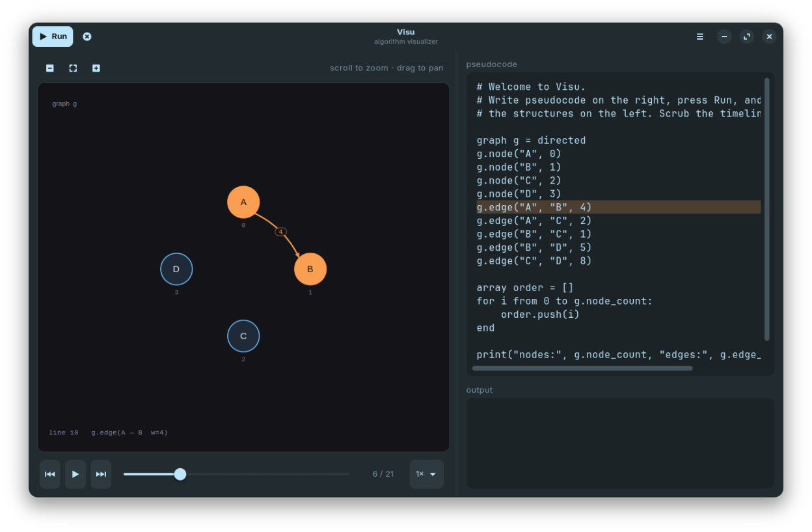Viewport: 812px width, 532px height.
Task: Click the status text line 10
Action: [64, 432]
